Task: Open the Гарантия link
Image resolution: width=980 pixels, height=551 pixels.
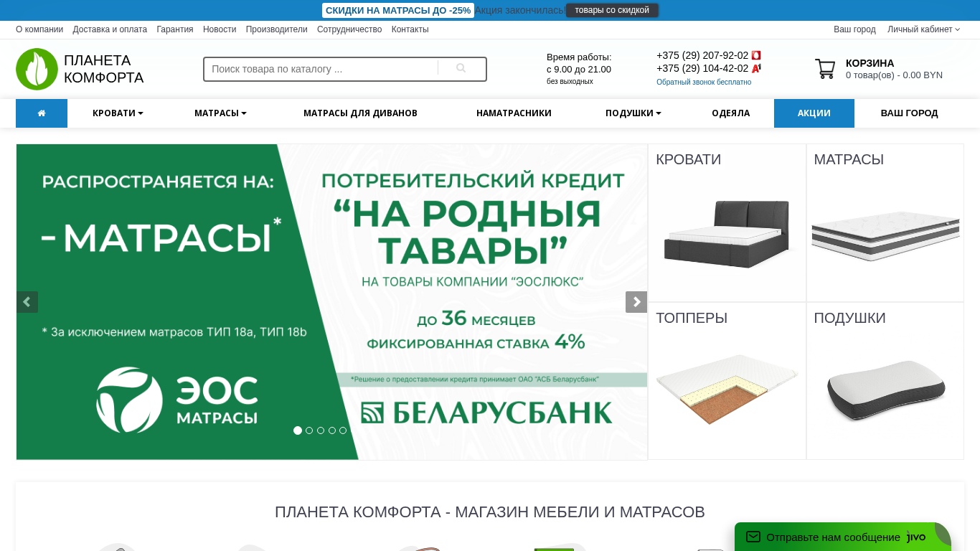Action: click(x=175, y=29)
